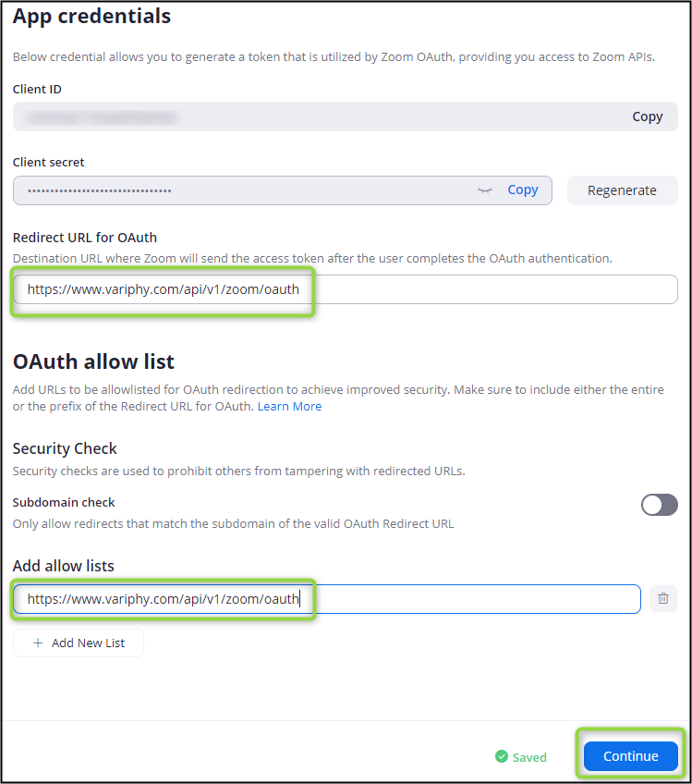The height and width of the screenshot is (784, 692).
Task: Click the App credentials heading
Action: click(x=92, y=17)
